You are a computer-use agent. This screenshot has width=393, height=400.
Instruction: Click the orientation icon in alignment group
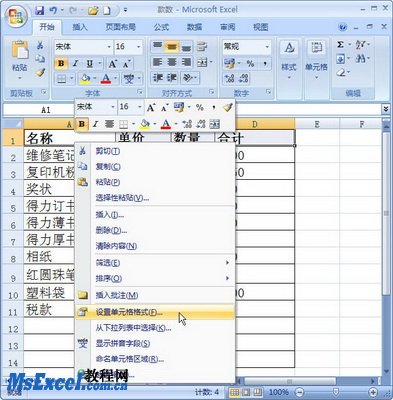188,78
